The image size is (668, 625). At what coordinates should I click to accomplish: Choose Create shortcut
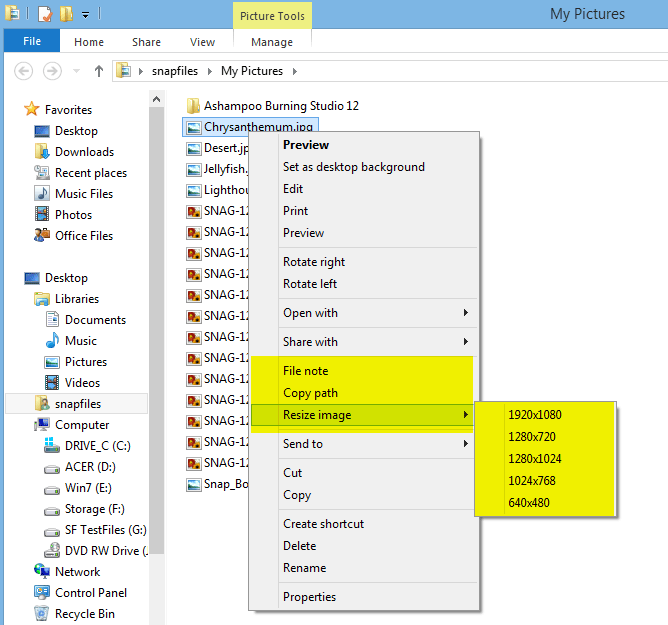[x=323, y=524]
